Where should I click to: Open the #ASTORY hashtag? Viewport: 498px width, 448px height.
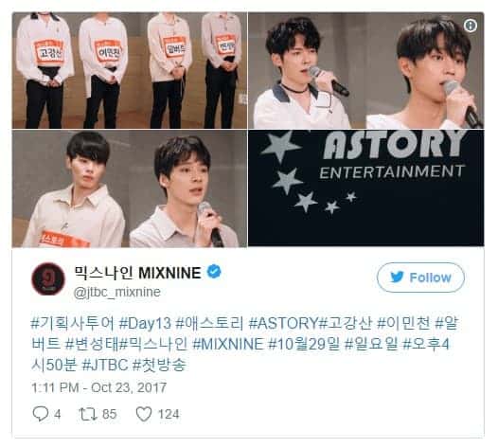pyautogui.click(x=283, y=323)
